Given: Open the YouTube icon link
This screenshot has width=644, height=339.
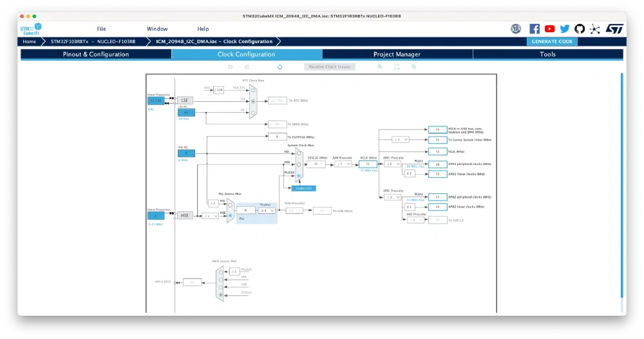Looking at the screenshot, I should coord(549,29).
